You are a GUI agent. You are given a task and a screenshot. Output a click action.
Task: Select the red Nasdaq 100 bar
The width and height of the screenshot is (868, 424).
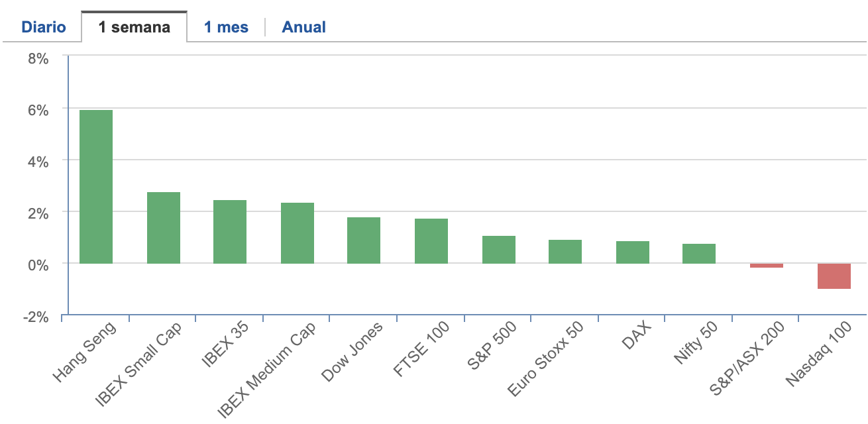(x=834, y=276)
